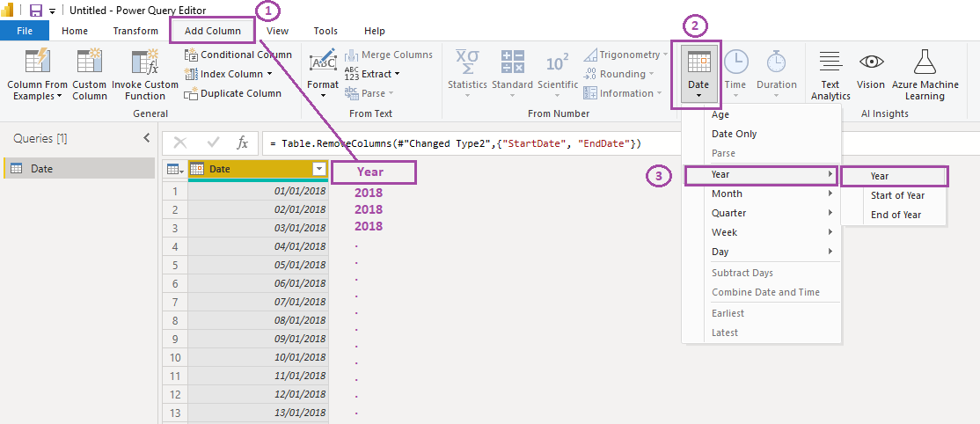
Task: Click the Duration ribbon button
Action: click(776, 75)
